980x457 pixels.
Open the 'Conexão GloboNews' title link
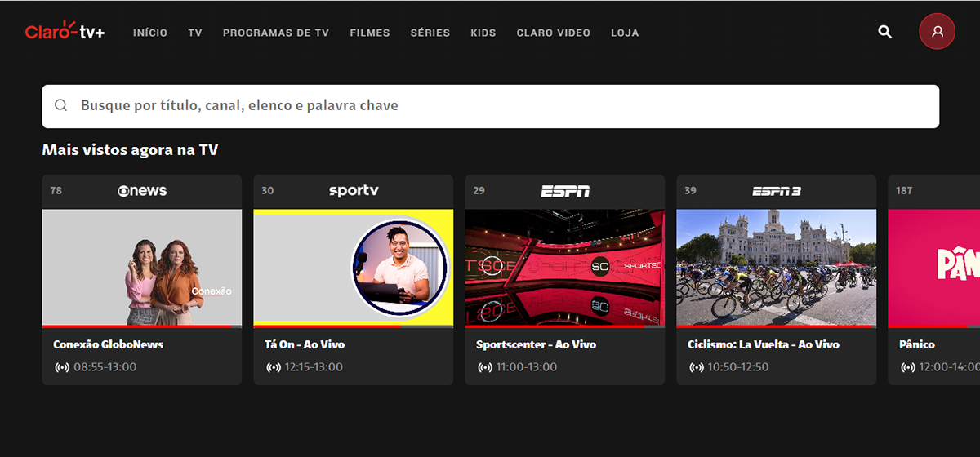(109, 344)
